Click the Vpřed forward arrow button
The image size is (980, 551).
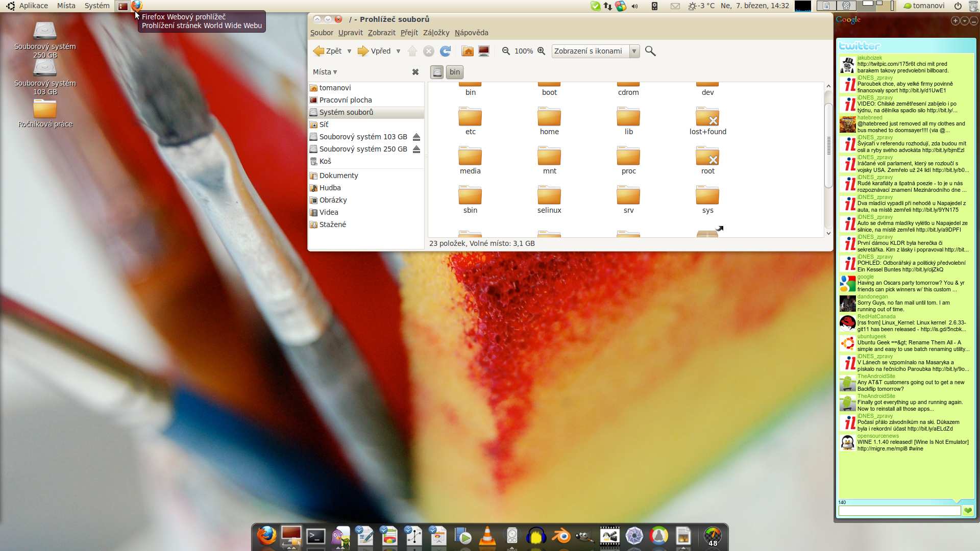coord(374,51)
